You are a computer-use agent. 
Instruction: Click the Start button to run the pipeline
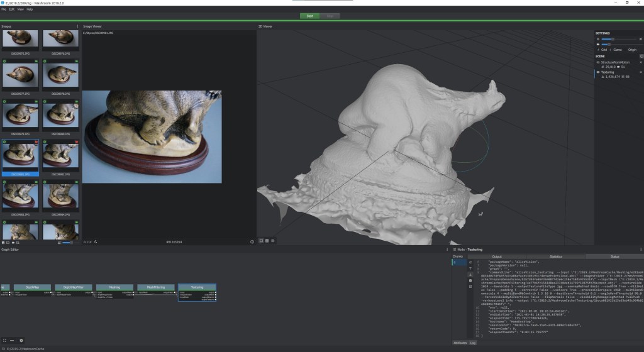coord(309,15)
